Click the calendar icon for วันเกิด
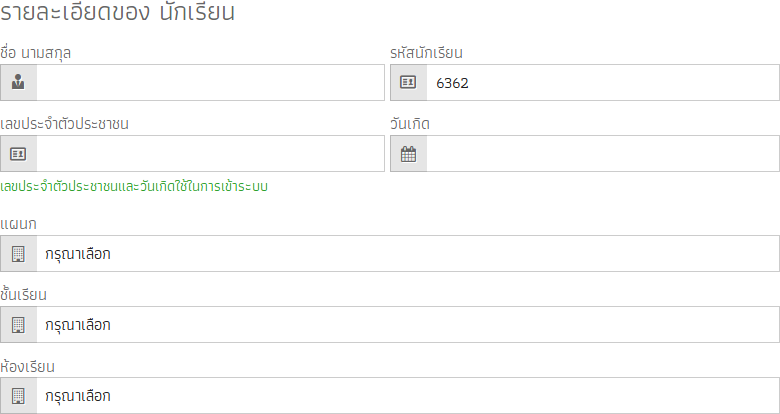The width and height of the screenshot is (780, 414). pyautogui.click(x=408, y=154)
